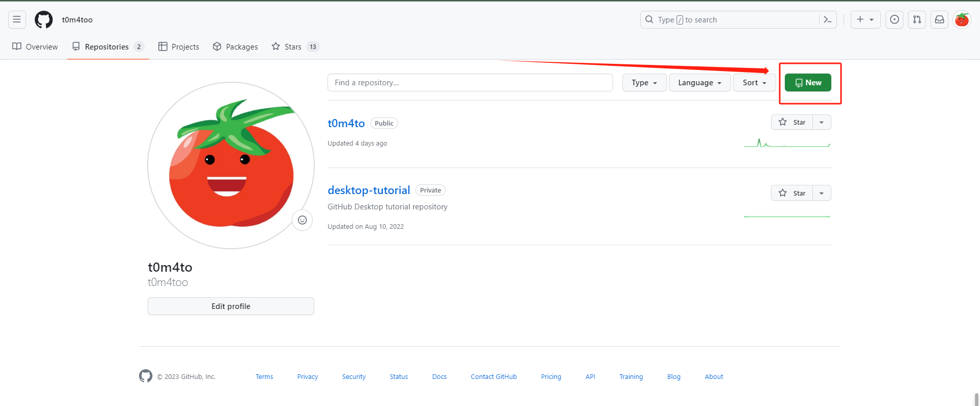Open the Issues icon in header
The width and height of the screenshot is (980, 406).
click(x=894, y=19)
